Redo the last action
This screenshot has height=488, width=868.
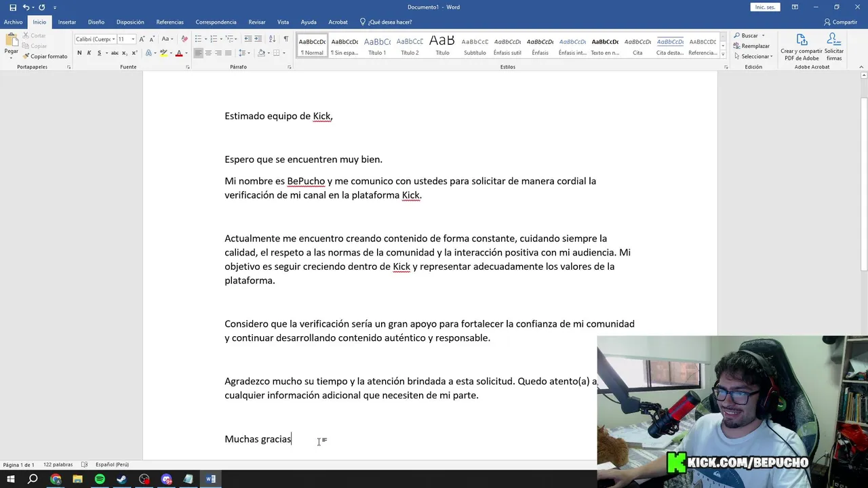point(42,7)
